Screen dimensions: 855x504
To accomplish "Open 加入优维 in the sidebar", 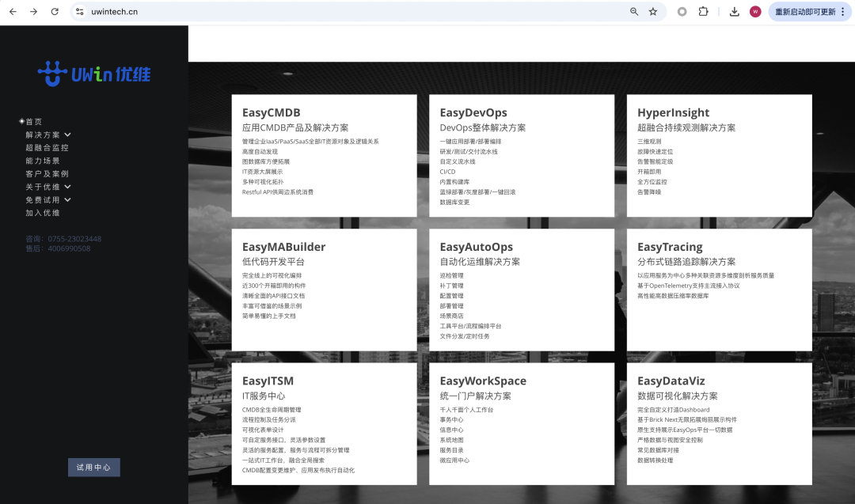I will point(43,213).
